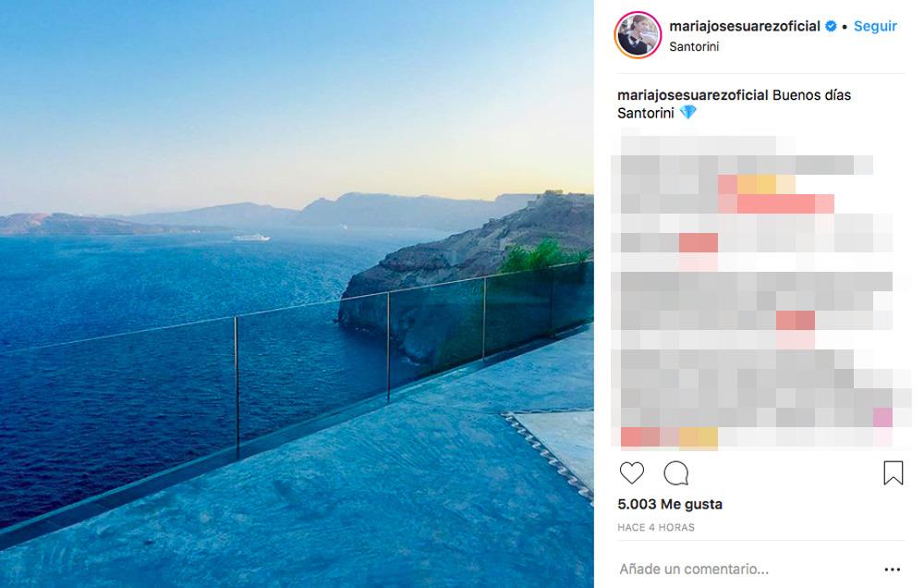
Task: Click the username at the start of the caption
Action: (x=692, y=95)
